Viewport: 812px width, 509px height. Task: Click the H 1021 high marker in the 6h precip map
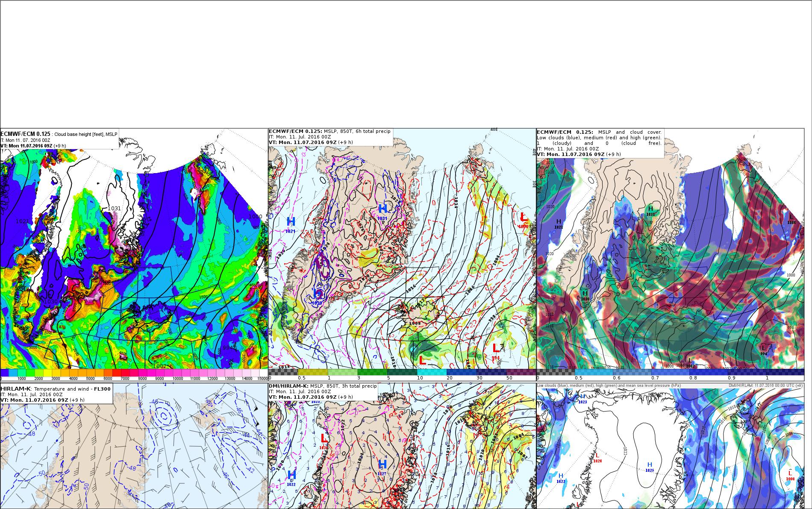click(x=291, y=224)
